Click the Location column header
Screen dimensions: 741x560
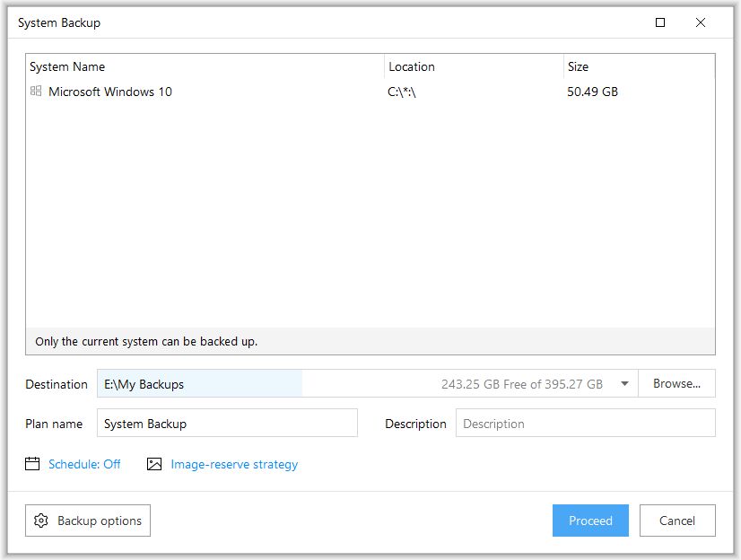tap(412, 66)
